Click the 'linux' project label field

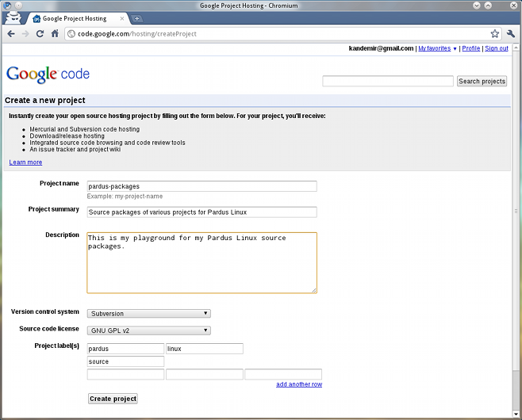pos(205,349)
